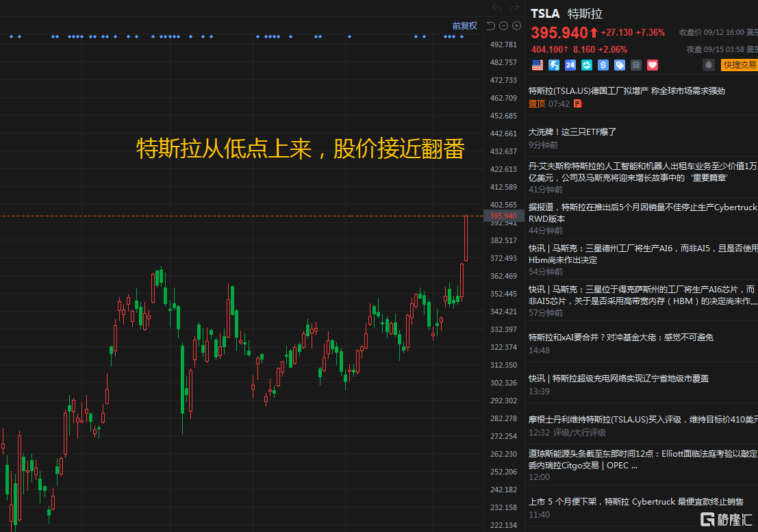
Task: Click the 302.326 price axis label
Action: click(x=503, y=383)
